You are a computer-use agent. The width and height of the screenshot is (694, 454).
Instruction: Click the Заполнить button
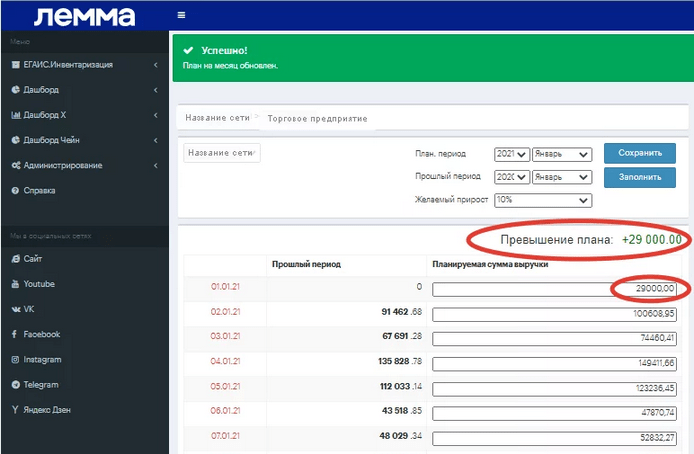tap(640, 177)
